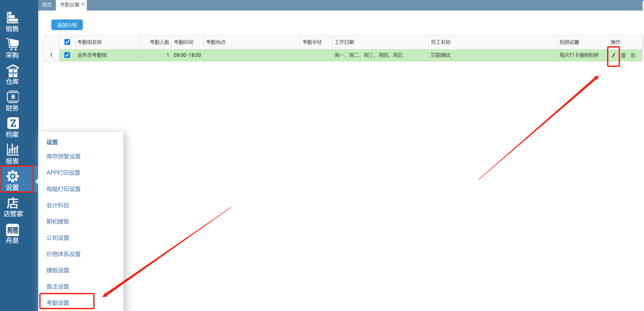Open 期初建账 from the settings menu
This screenshot has width=644, height=311.
click(58, 221)
